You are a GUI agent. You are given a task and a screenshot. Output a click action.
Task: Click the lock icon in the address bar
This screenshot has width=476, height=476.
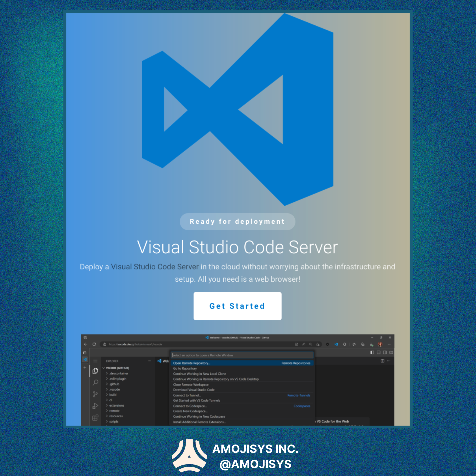105,344
